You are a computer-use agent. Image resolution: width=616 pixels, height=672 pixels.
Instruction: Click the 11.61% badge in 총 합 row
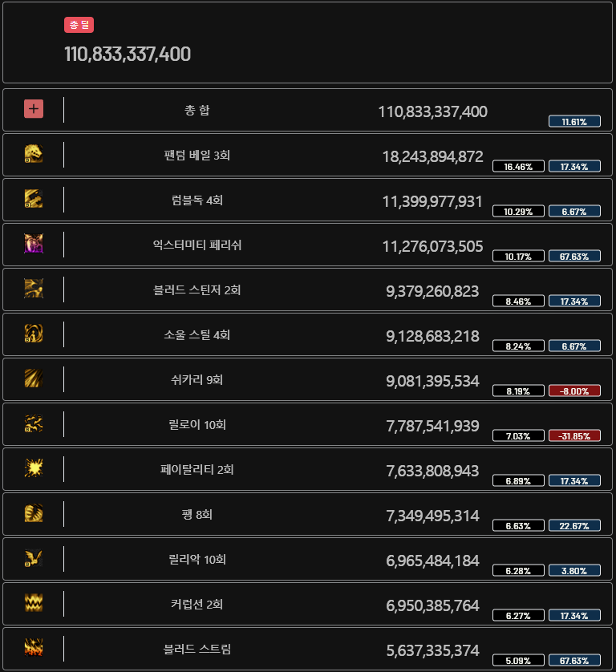pos(574,121)
